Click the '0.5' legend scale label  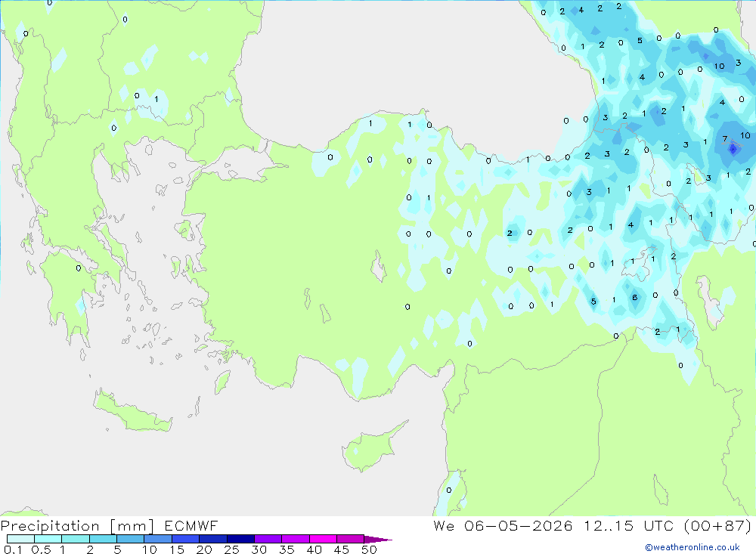tap(41, 549)
